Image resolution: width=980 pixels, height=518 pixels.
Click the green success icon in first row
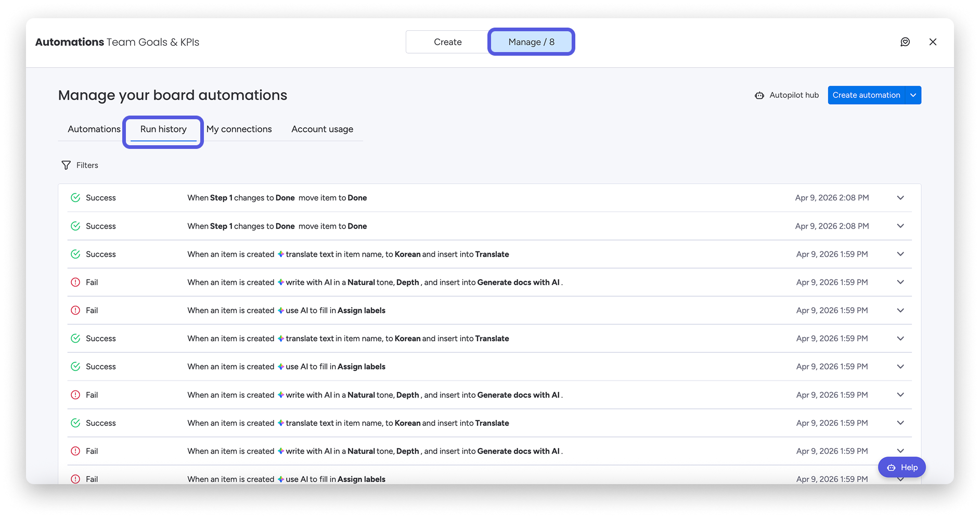[x=75, y=198]
